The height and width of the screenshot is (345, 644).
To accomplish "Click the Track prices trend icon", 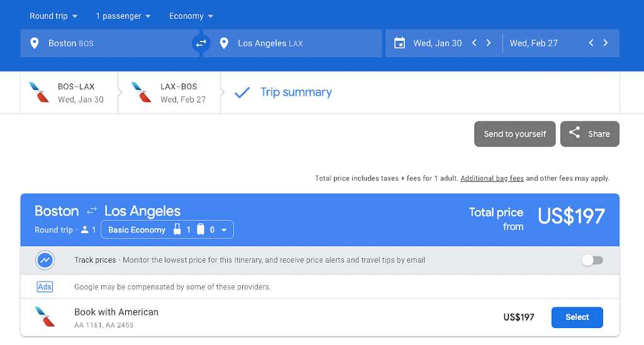I will click(x=45, y=260).
